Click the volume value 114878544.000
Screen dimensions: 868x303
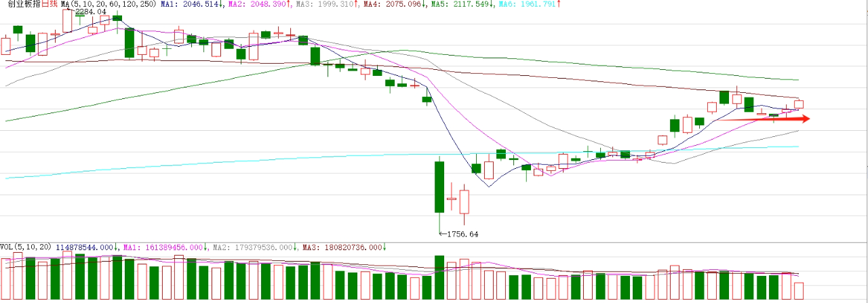[86, 247]
